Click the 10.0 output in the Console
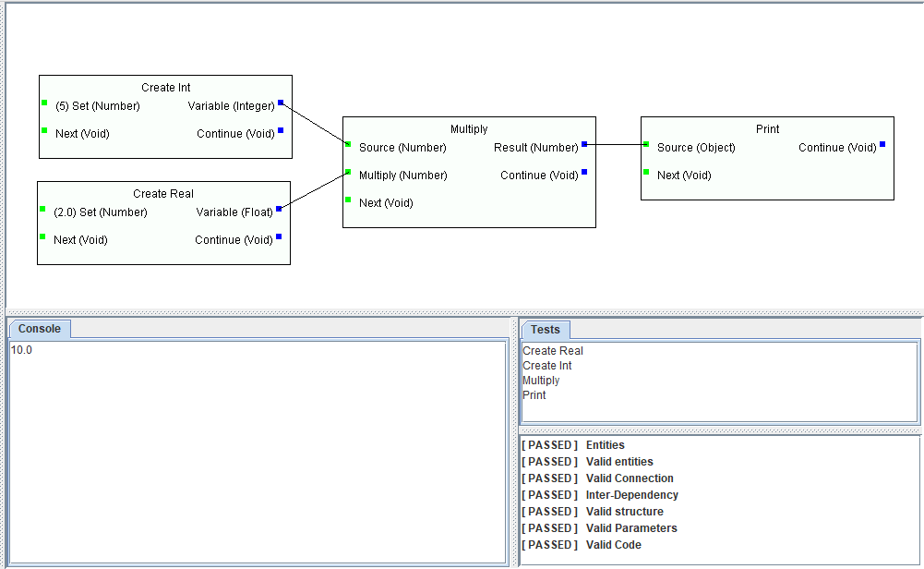 click(x=21, y=350)
